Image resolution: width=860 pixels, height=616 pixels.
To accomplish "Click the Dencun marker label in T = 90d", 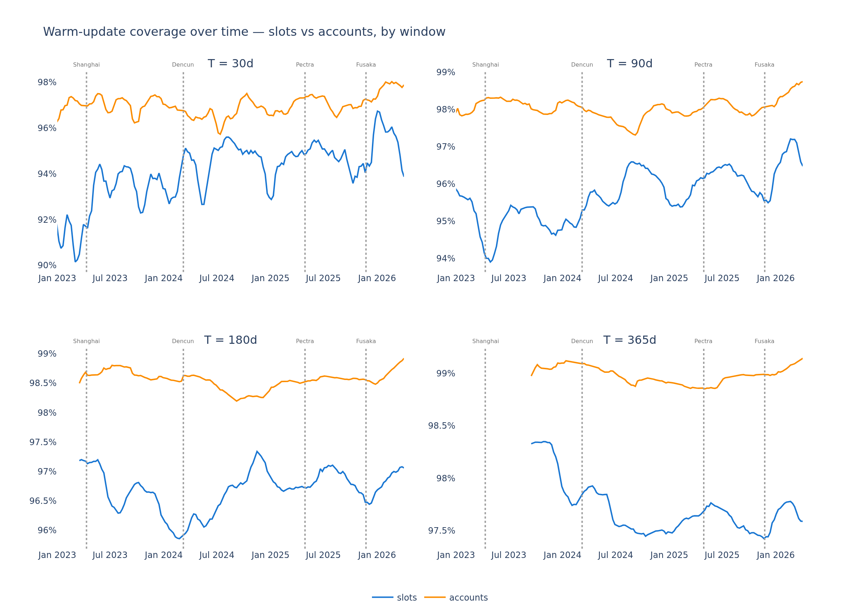I will pyautogui.click(x=582, y=65).
